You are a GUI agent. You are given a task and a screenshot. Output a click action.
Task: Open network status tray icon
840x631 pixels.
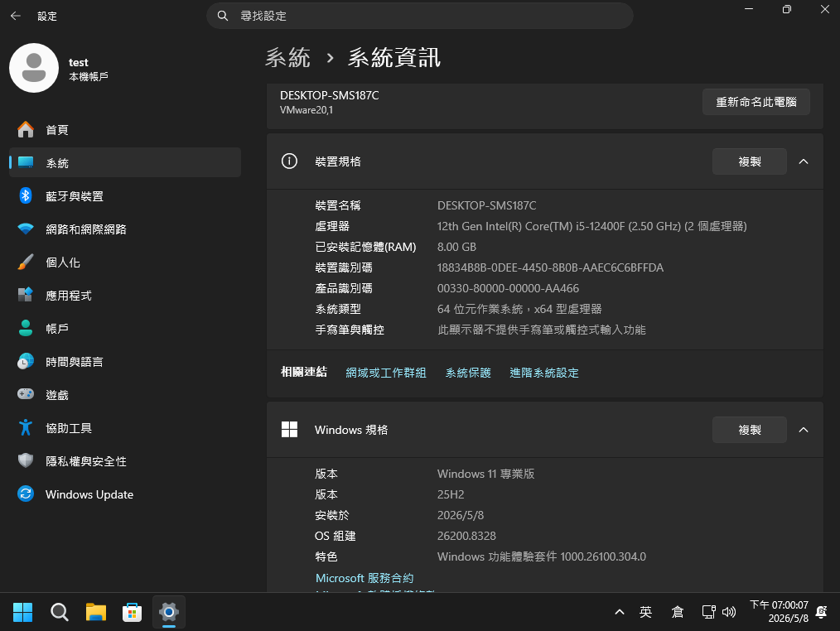click(709, 612)
